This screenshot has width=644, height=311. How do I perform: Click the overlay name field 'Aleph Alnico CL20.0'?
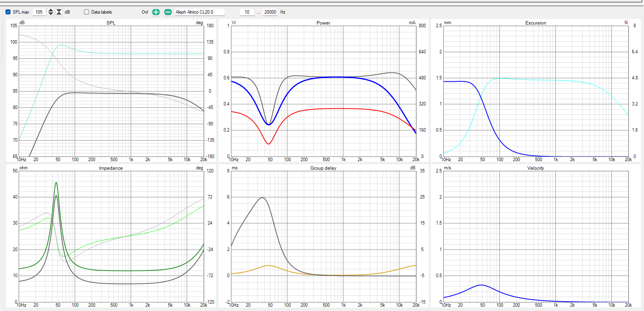coord(199,12)
